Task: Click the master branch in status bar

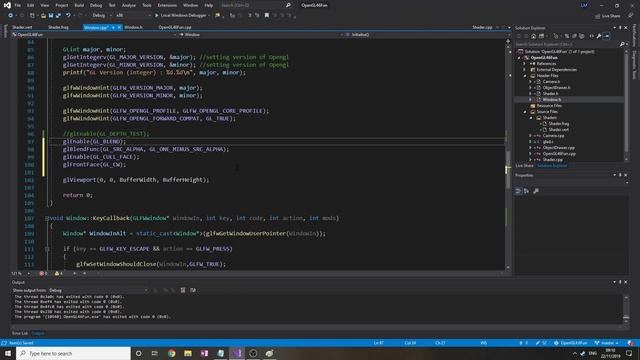Action: (x=607, y=343)
